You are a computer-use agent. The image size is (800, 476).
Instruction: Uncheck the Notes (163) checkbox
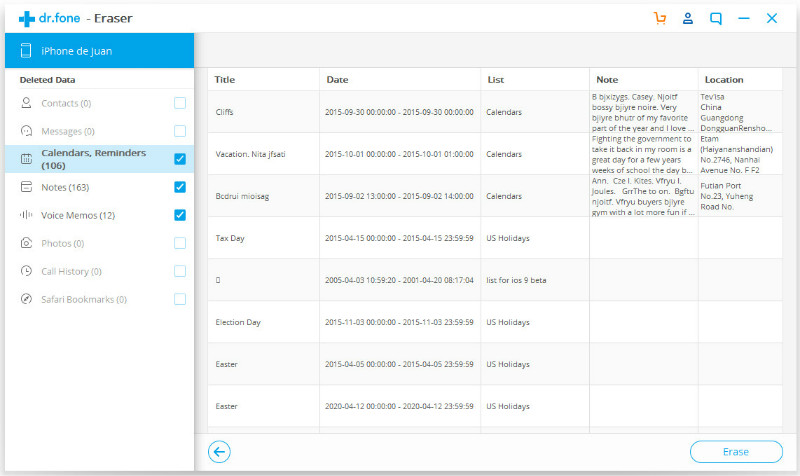tap(180, 187)
